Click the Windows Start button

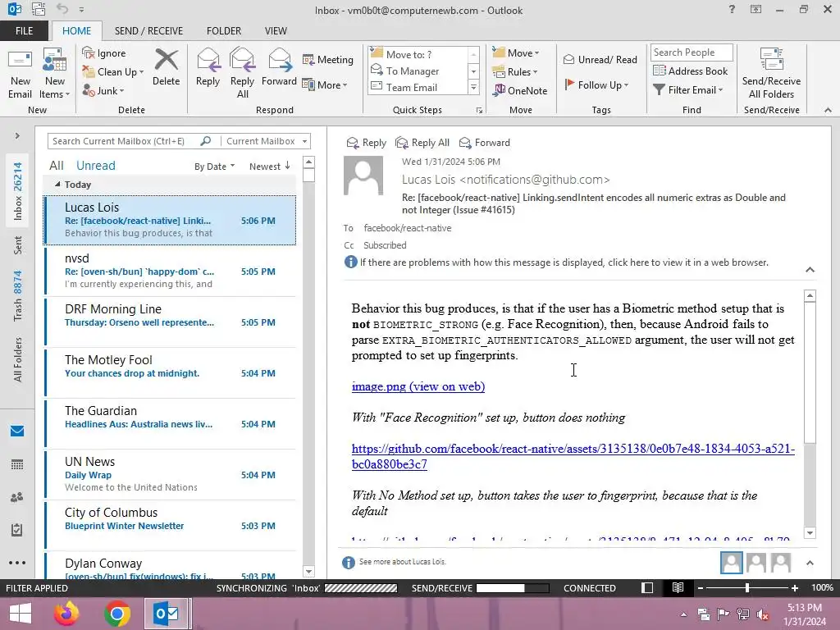coord(21,614)
